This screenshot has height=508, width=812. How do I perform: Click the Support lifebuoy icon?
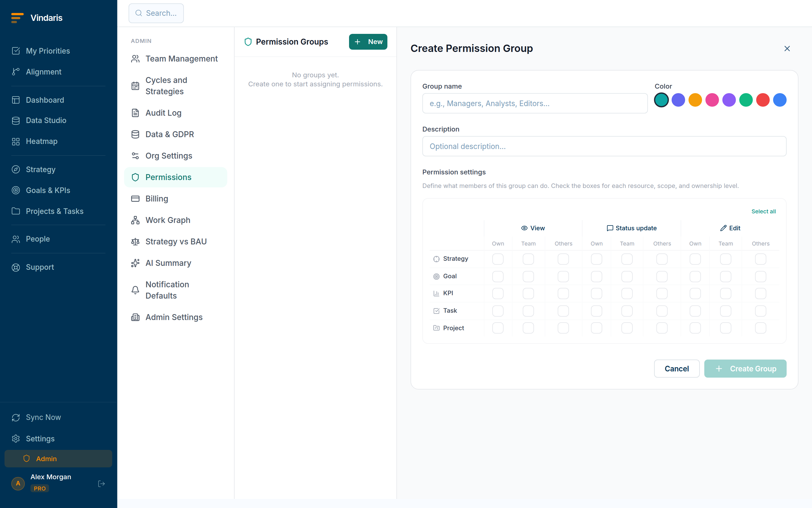coord(16,268)
